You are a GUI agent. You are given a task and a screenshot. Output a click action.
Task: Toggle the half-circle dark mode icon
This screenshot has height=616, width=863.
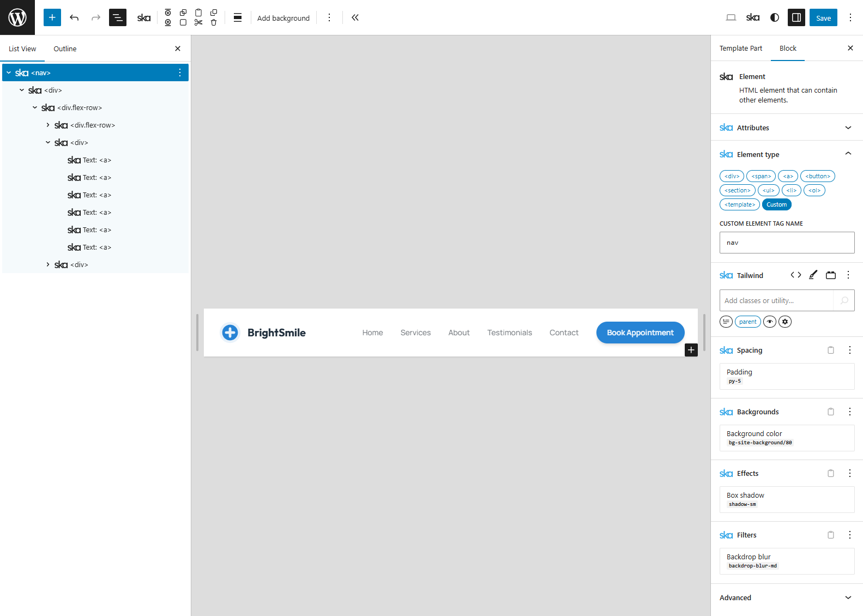click(775, 17)
